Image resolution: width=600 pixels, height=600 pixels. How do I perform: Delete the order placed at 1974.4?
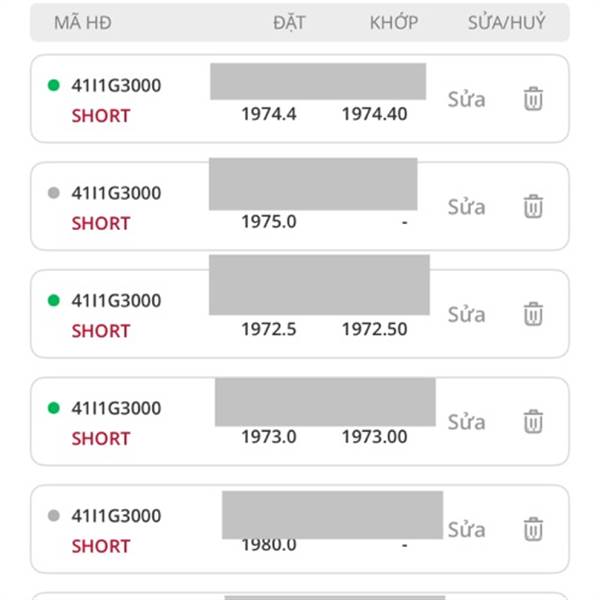533,99
